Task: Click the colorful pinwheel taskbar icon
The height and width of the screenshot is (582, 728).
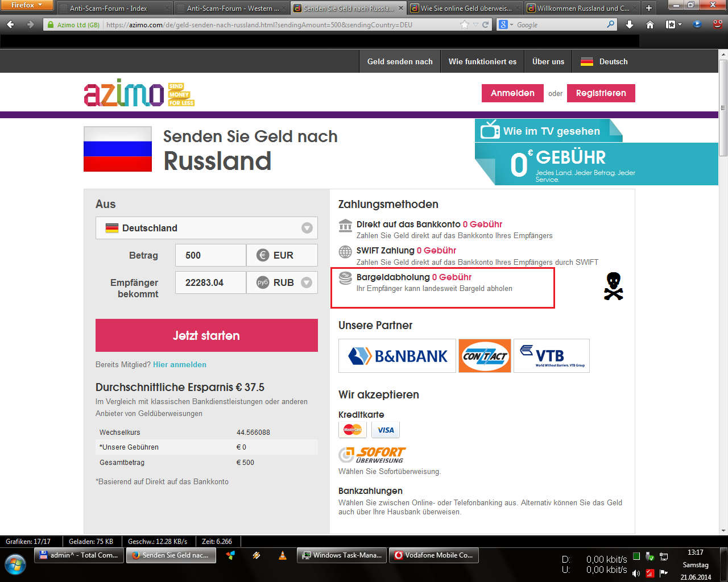Action: pos(230,555)
